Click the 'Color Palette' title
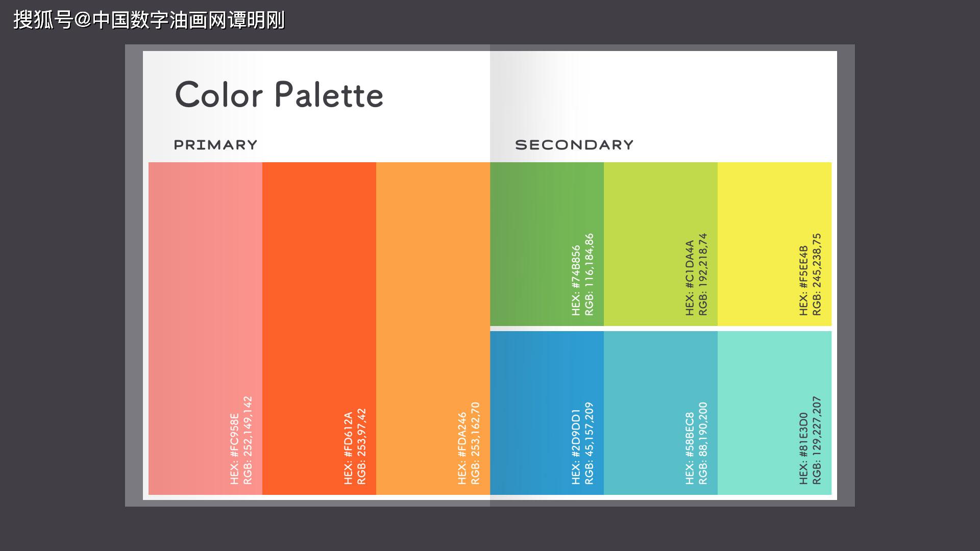 click(x=279, y=94)
